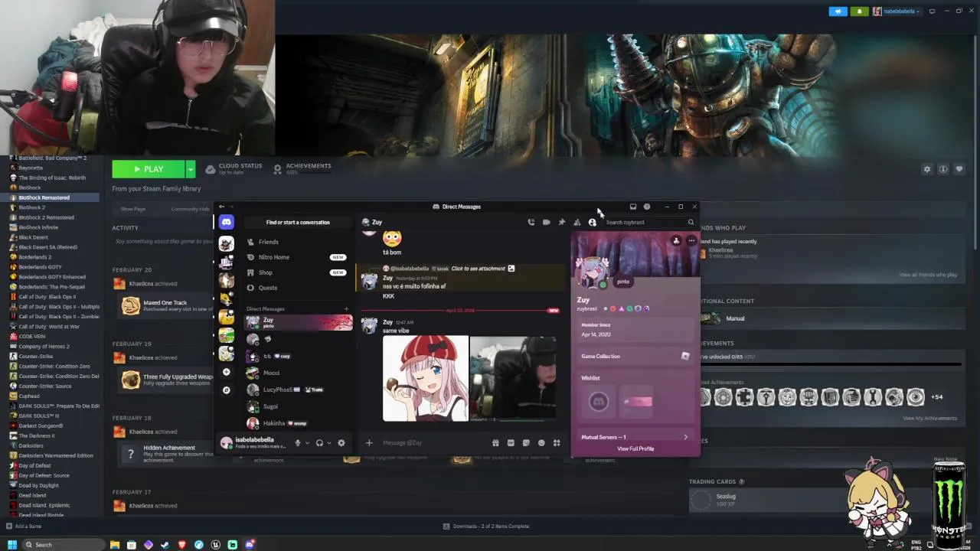This screenshot has width=980, height=551.
Task: Open LucyPhos5 direct message
Action: [x=297, y=390]
